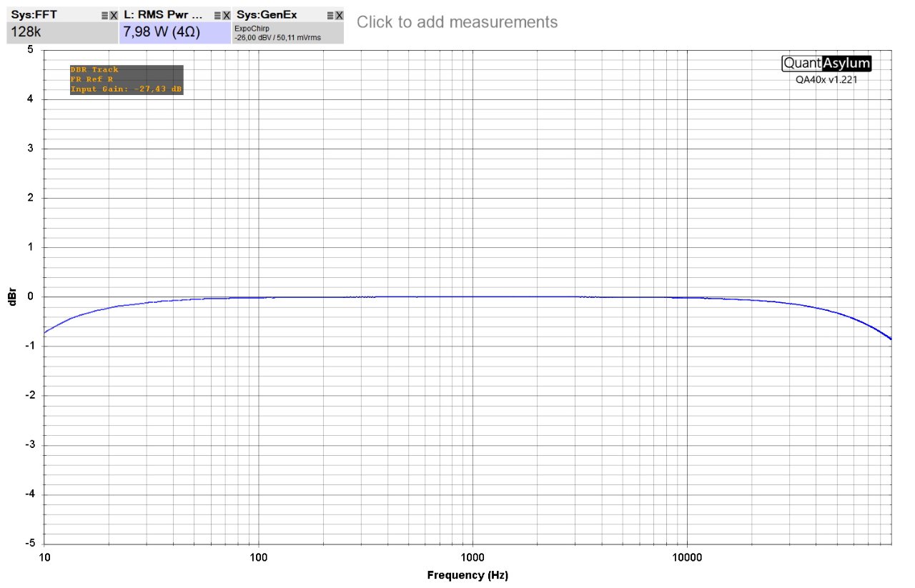Click the 7,98 W (4Ω) power reading
The width and height of the screenshot is (915, 588).
tap(162, 32)
